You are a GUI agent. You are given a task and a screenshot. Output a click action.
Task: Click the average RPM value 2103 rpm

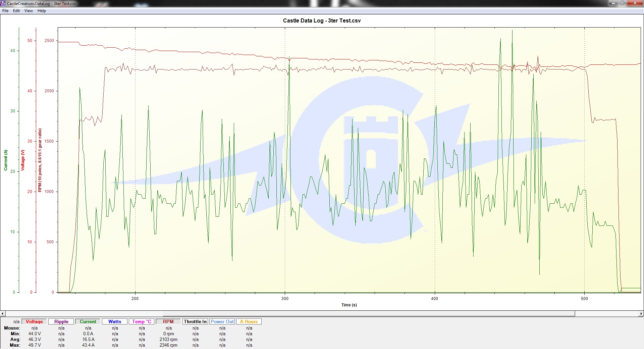168,339
